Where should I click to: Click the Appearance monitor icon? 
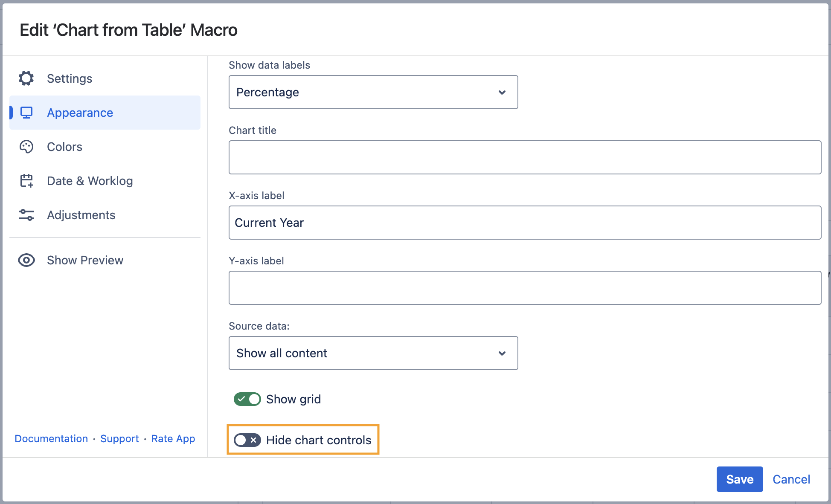pos(26,113)
